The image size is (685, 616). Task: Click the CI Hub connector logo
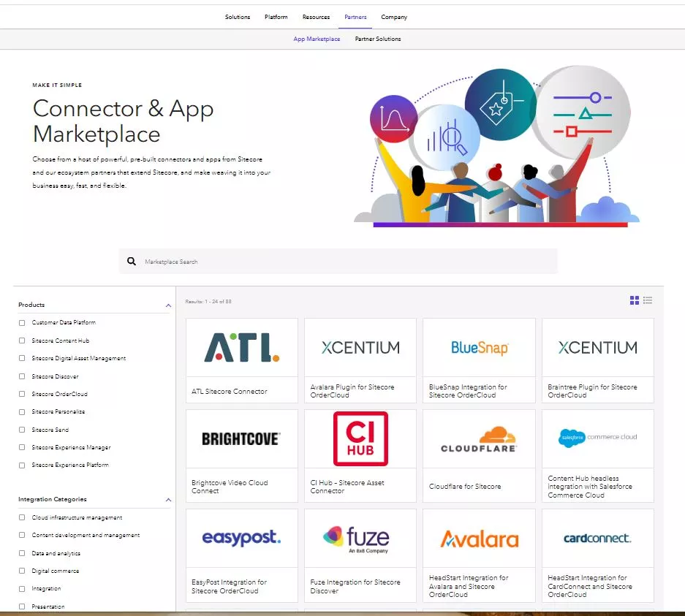(360, 438)
